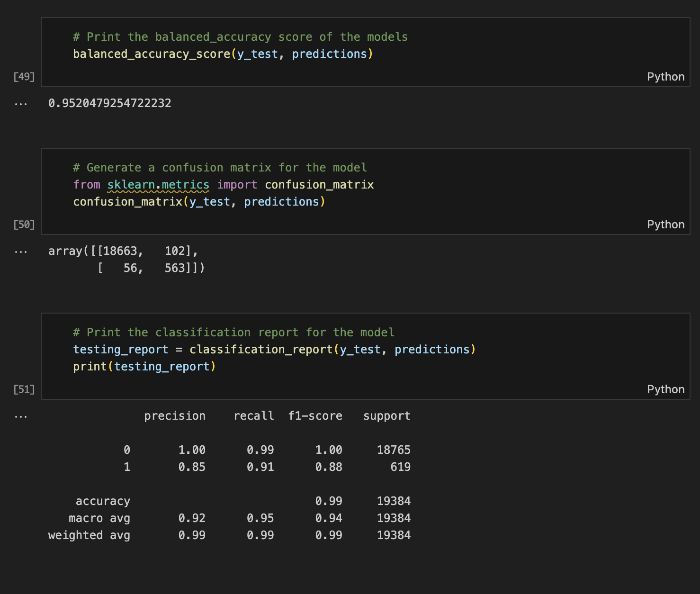Click macro avg precision 0.92

tap(192, 518)
